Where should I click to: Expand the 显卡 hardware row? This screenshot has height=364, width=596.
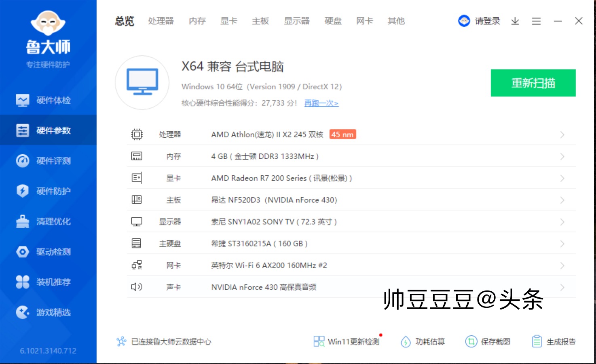(x=562, y=178)
